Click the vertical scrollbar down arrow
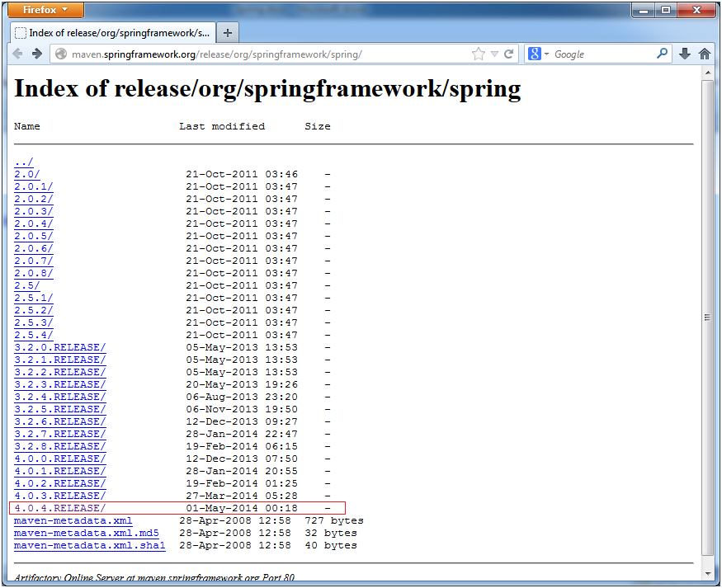The width and height of the screenshot is (722, 588). 708,574
